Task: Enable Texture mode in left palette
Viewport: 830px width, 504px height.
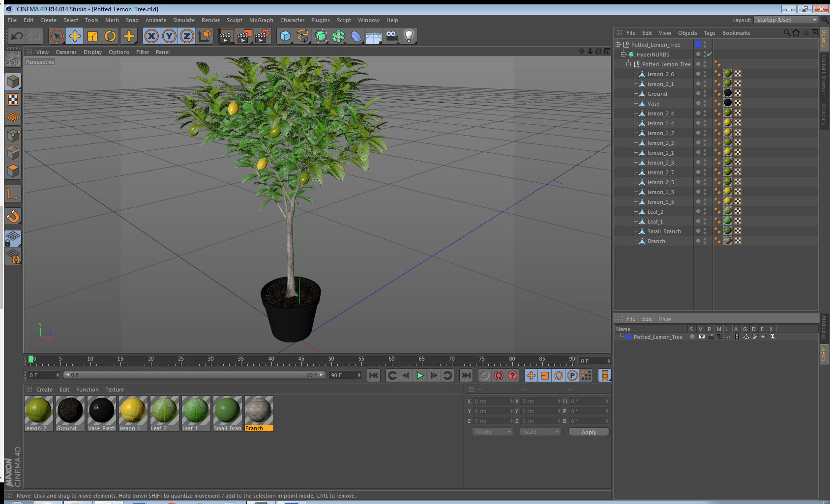Action: pos(13,100)
